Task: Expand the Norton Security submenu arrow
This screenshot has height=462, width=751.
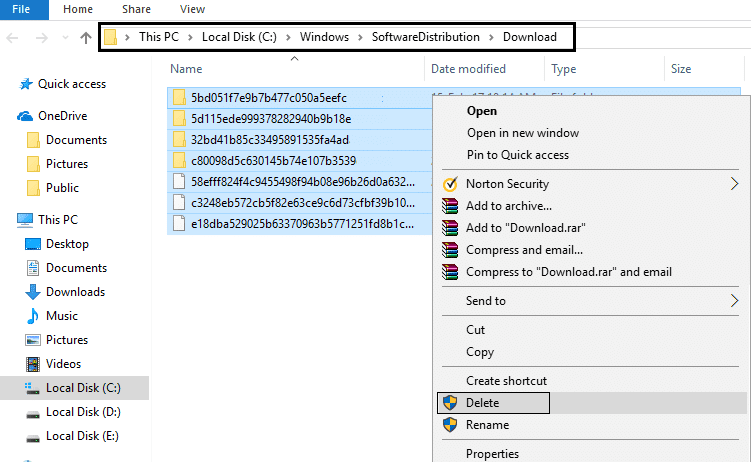Action: [x=735, y=184]
